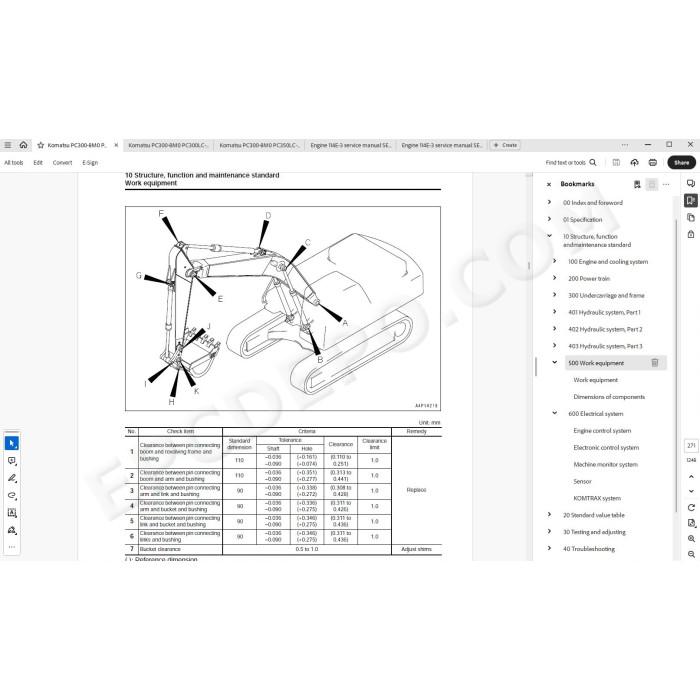Expand 401 Hydraulic system, Part 1
700x700 pixels.
(x=555, y=312)
